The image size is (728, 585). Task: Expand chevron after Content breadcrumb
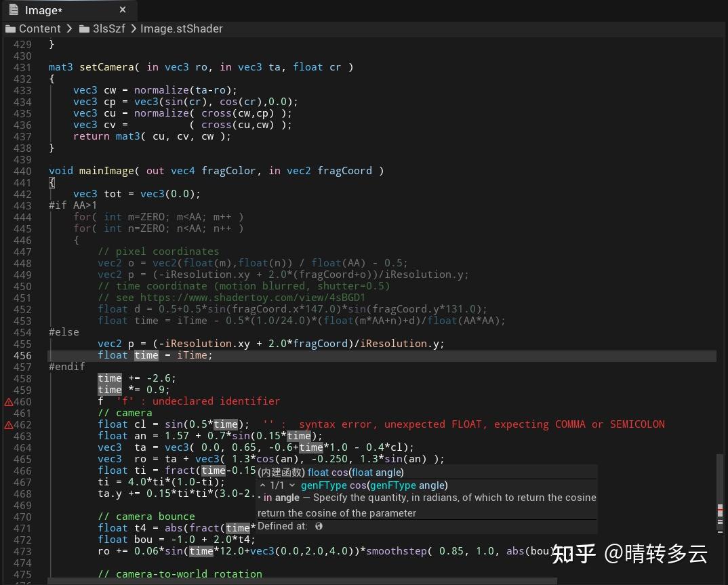pos(69,28)
